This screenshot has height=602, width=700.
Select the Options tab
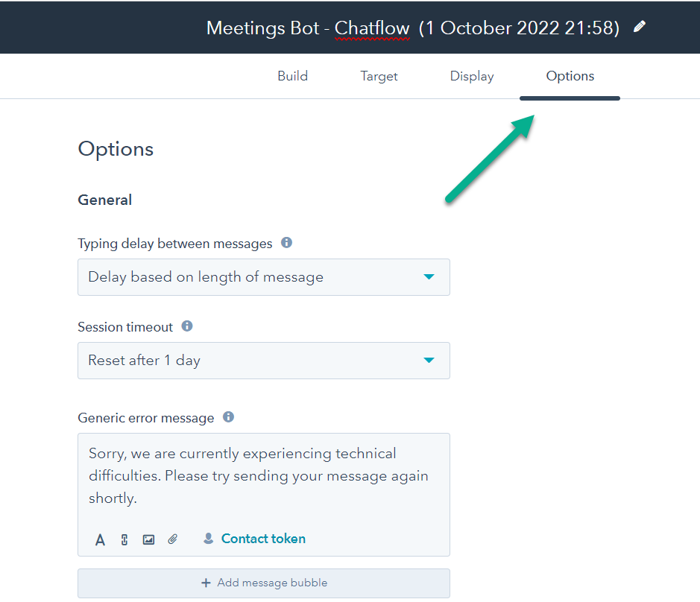(x=570, y=75)
